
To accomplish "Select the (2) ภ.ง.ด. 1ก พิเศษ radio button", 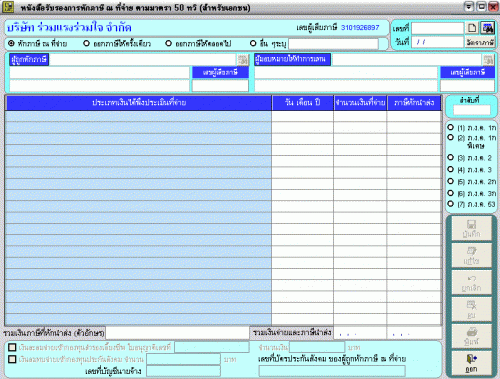I will tap(451, 137).
